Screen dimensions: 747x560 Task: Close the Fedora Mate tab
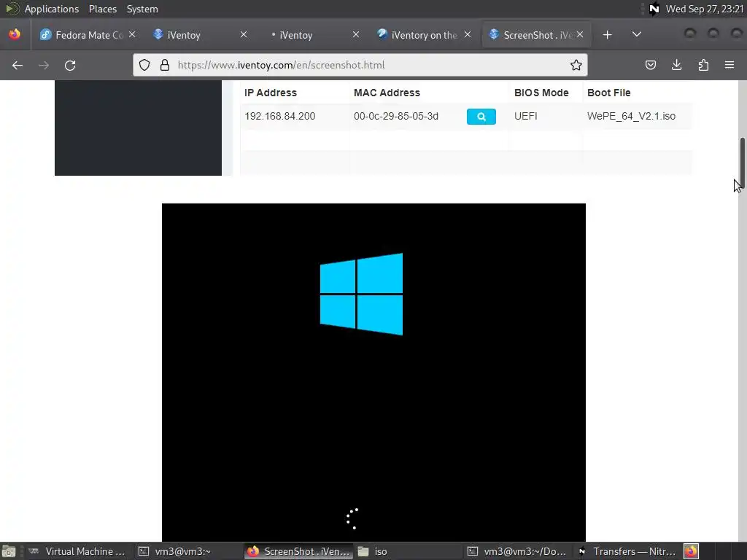[132, 35]
